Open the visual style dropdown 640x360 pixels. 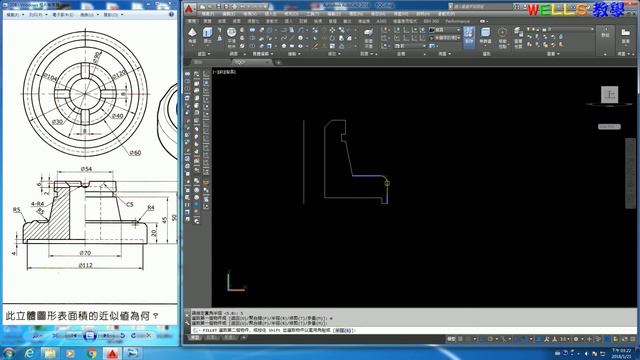point(445,30)
